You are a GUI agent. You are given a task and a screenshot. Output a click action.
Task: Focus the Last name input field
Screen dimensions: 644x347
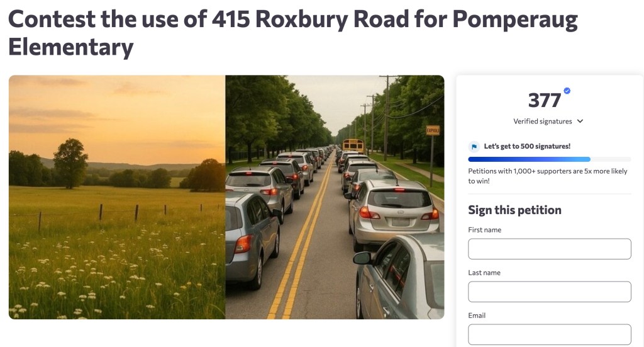point(549,292)
